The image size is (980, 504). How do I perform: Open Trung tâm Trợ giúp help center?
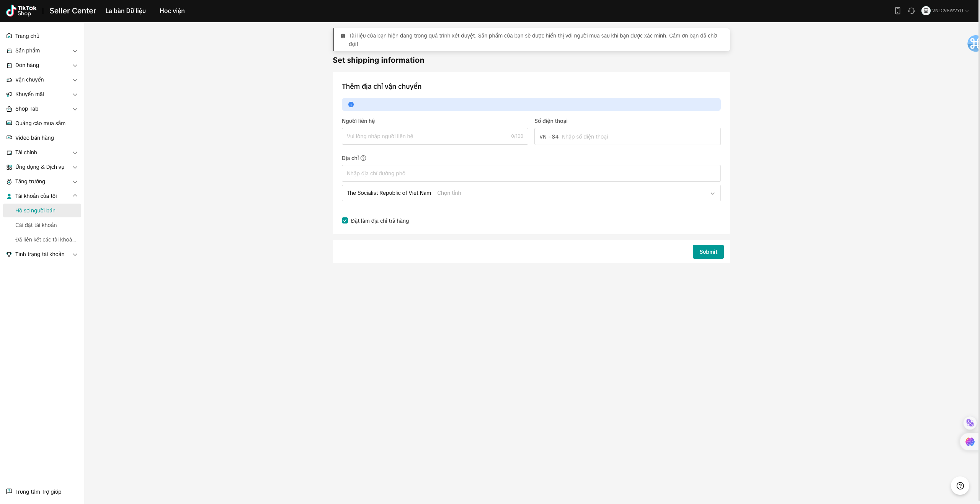(x=38, y=492)
